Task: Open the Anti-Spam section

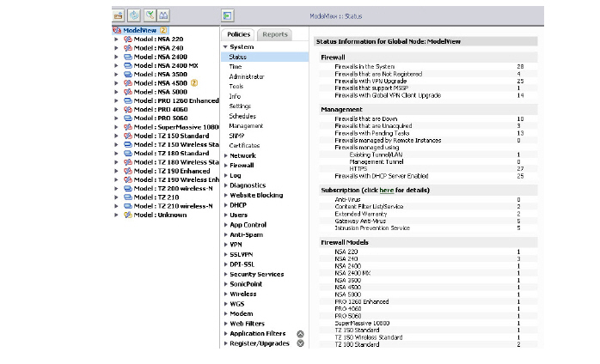Action: pos(246,234)
